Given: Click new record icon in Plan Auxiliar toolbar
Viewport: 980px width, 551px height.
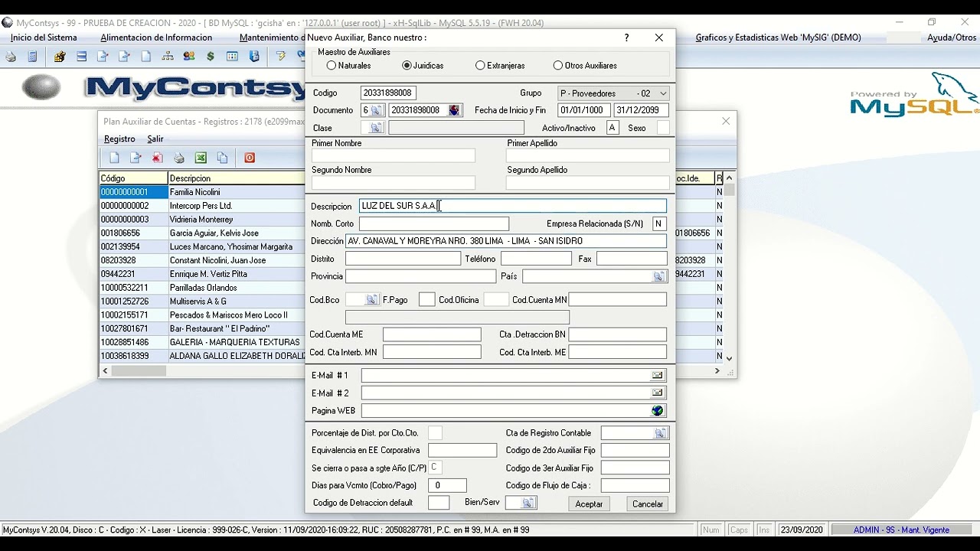Looking at the screenshot, I should click(114, 158).
